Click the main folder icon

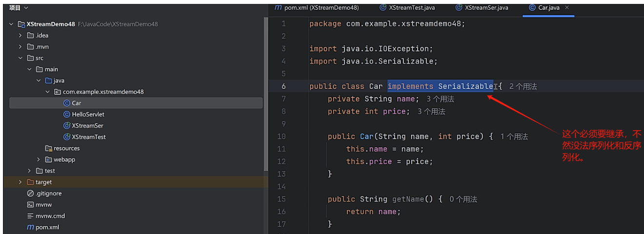click(x=40, y=69)
